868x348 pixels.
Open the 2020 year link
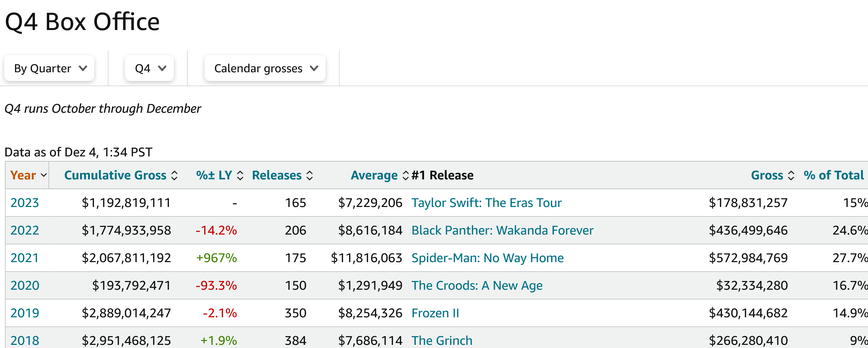(25, 286)
